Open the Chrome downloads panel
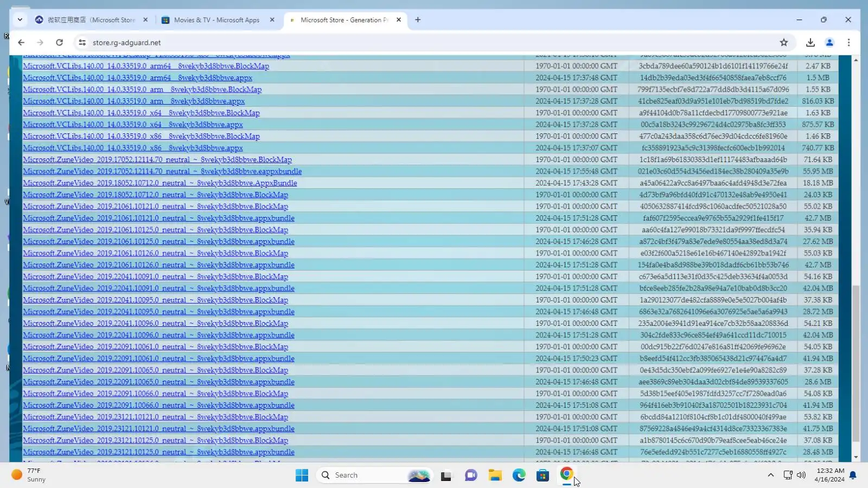The image size is (868, 488). coord(810,42)
